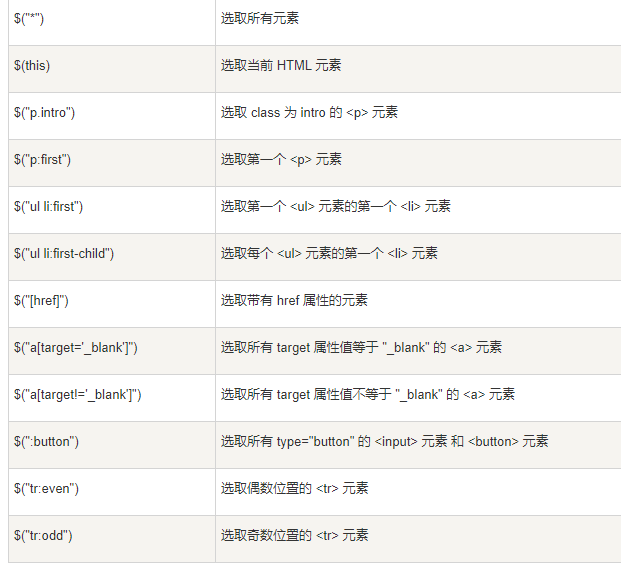The width and height of the screenshot is (621, 565).
Task: Click description of type="button" input elements
Action: (x=384, y=441)
